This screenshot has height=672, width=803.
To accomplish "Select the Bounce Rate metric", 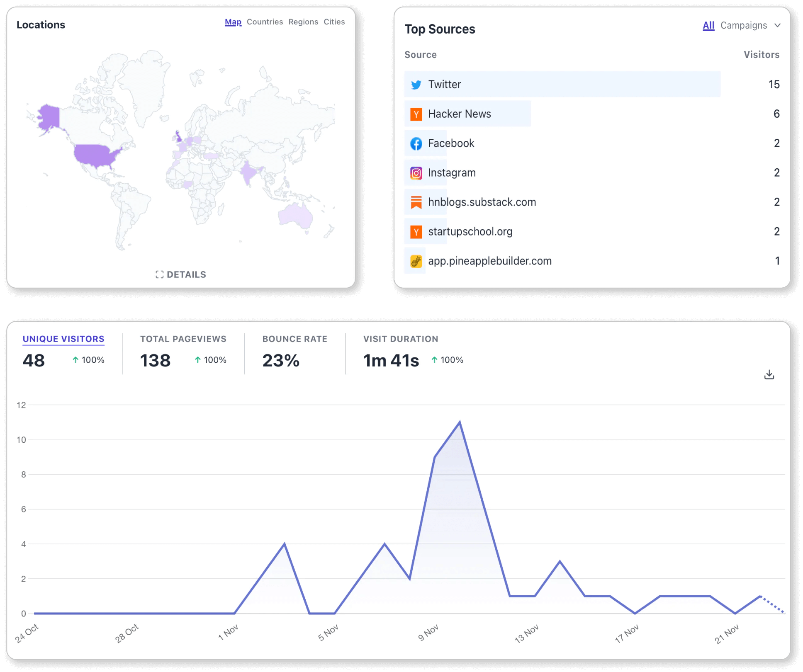I will pyautogui.click(x=294, y=339).
